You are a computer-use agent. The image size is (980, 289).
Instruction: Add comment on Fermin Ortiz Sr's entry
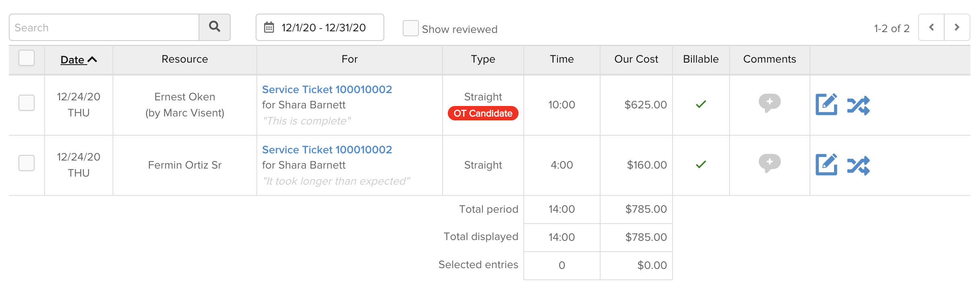pos(769,163)
